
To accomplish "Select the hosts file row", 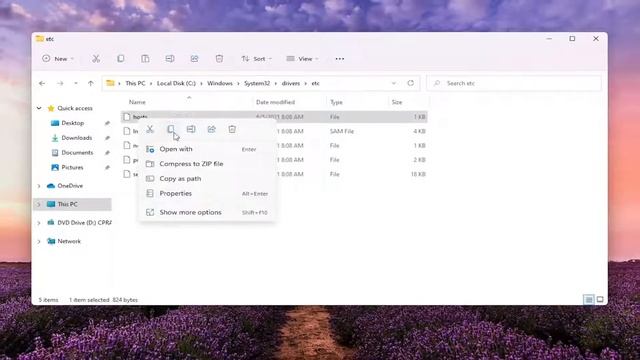I will coord(274,117).
